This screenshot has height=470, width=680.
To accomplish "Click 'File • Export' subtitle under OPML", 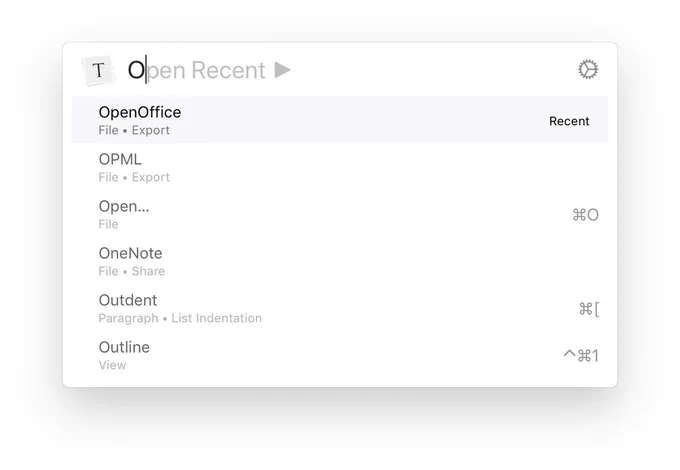I will point(134,177).
